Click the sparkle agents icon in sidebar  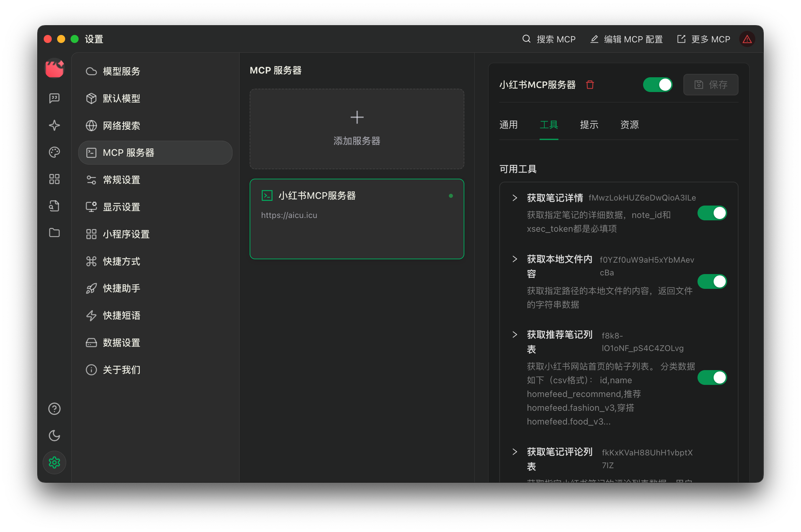(54, 125)
